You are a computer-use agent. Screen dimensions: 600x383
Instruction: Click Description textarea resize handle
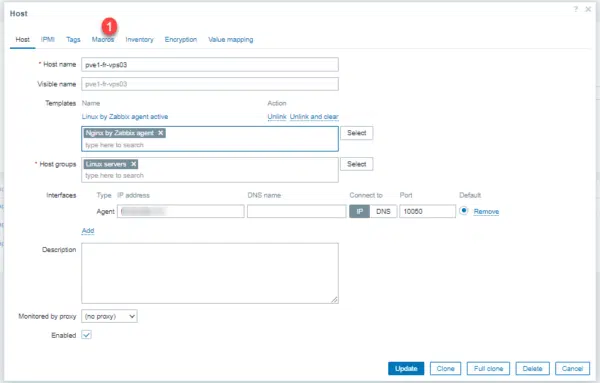(x=335, y=300)
